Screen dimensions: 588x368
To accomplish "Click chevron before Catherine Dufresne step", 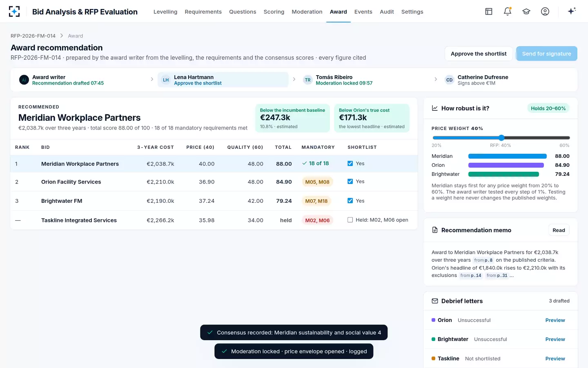I will click(436, 79).
